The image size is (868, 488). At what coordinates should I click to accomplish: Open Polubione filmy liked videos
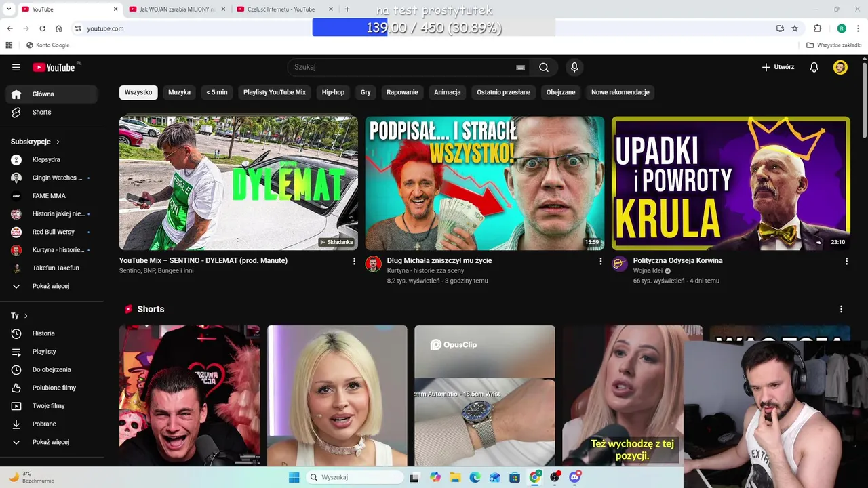pos(52,388)
